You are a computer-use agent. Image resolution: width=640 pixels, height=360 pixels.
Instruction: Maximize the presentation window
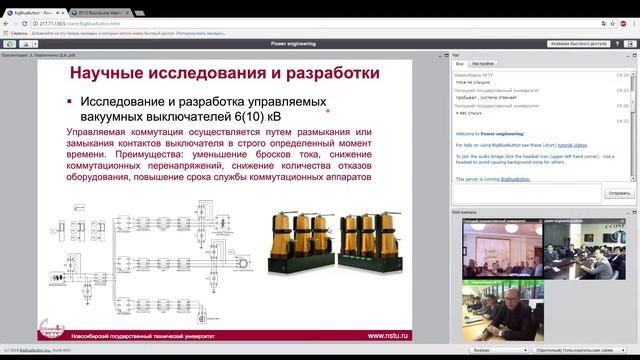(447, 55)
